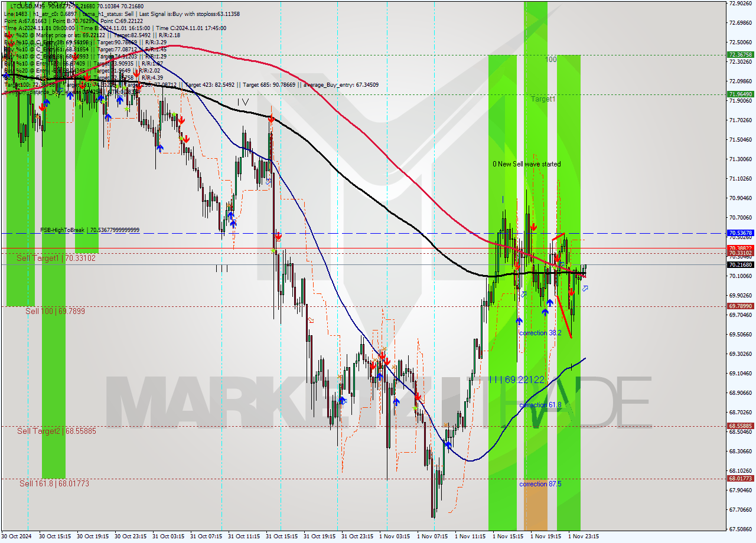The width and height of the screenshot is (756, 543).
Task: Click the '1 Nov 11:15' time label
Action: click(470, 537)
